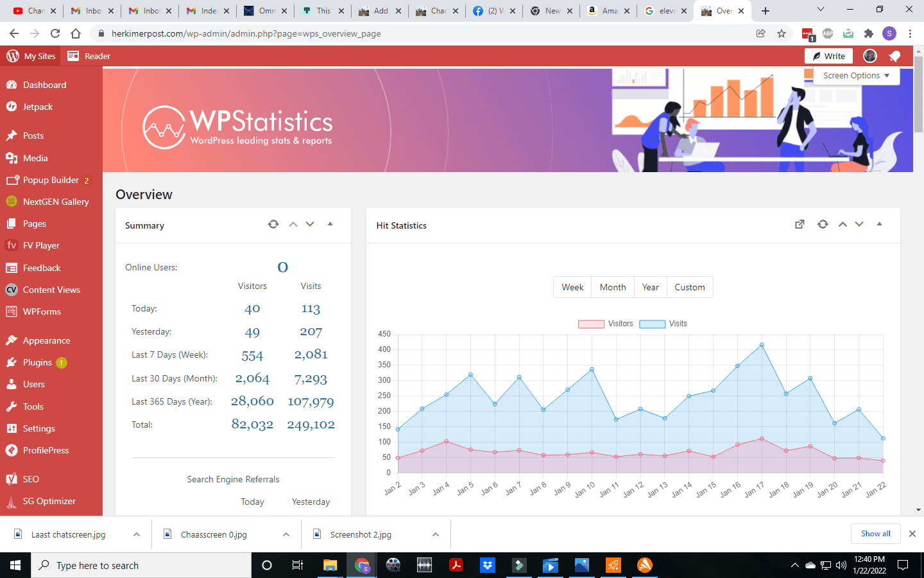Open the Popup Builder menu item
Viewport: 924px width, 578px height.
click(51, 180)
